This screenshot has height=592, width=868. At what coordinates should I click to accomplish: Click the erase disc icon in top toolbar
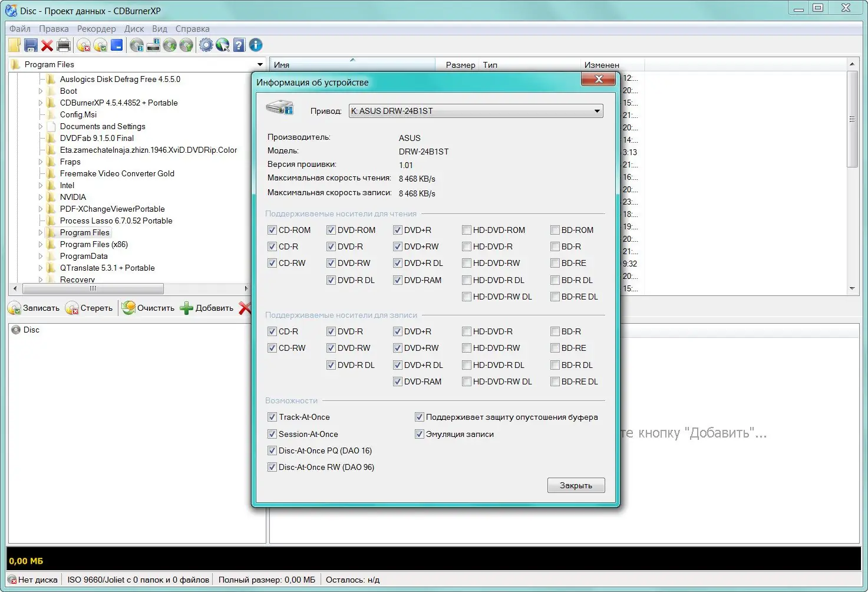point(84,45)
